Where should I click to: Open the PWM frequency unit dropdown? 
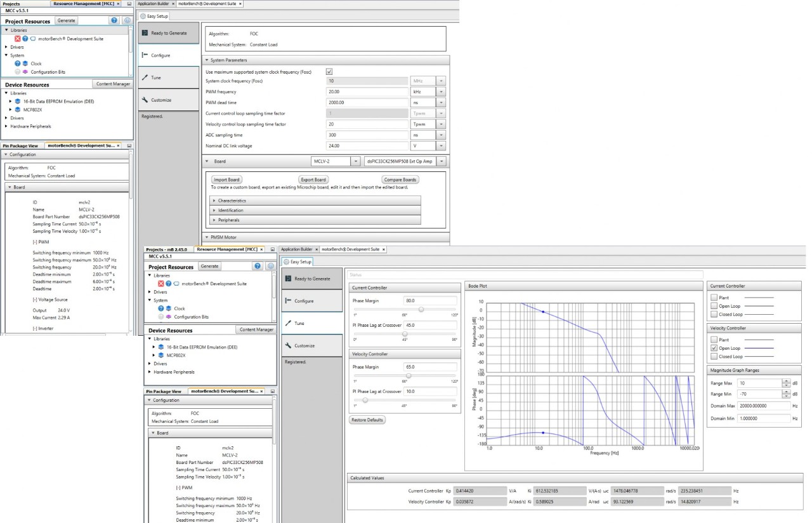(x=441, y=92)
